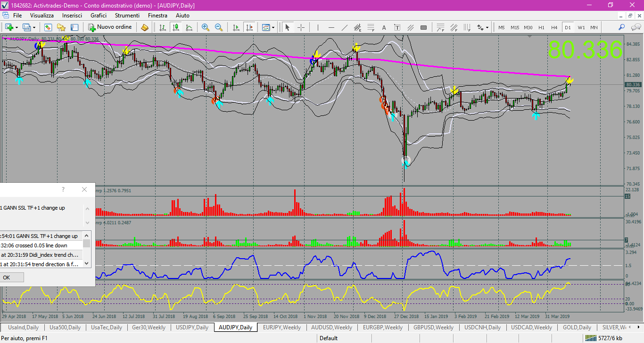Open the Inserisci menu
The height and width of the screenshot is (343, 644).
[72, 16]
